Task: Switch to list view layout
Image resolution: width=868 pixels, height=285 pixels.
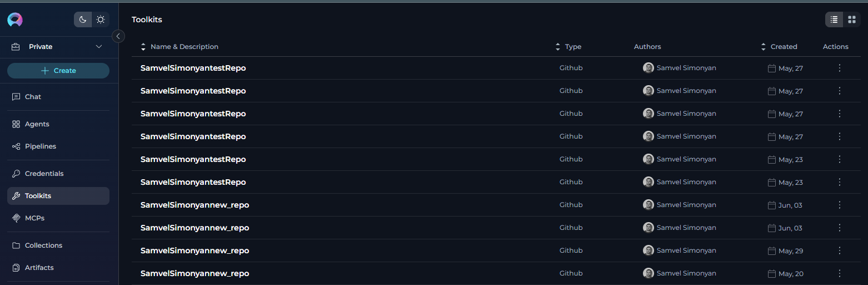Action: [x=834, y=20]
